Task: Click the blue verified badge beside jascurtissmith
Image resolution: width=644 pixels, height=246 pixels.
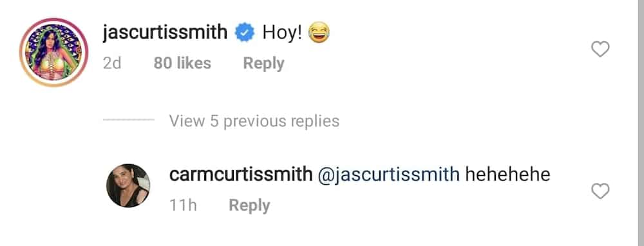Action: pyautogui.click(x=244, y=33)
